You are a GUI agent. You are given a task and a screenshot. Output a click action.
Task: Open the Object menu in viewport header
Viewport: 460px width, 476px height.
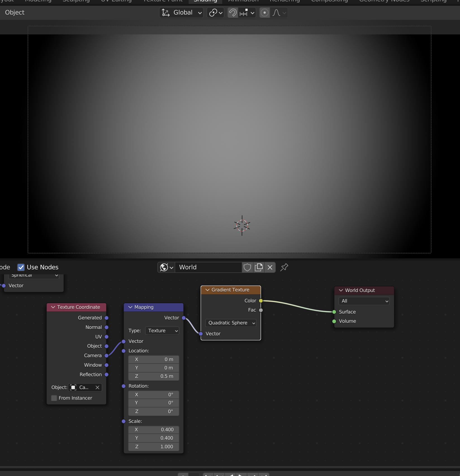[15, 13]
